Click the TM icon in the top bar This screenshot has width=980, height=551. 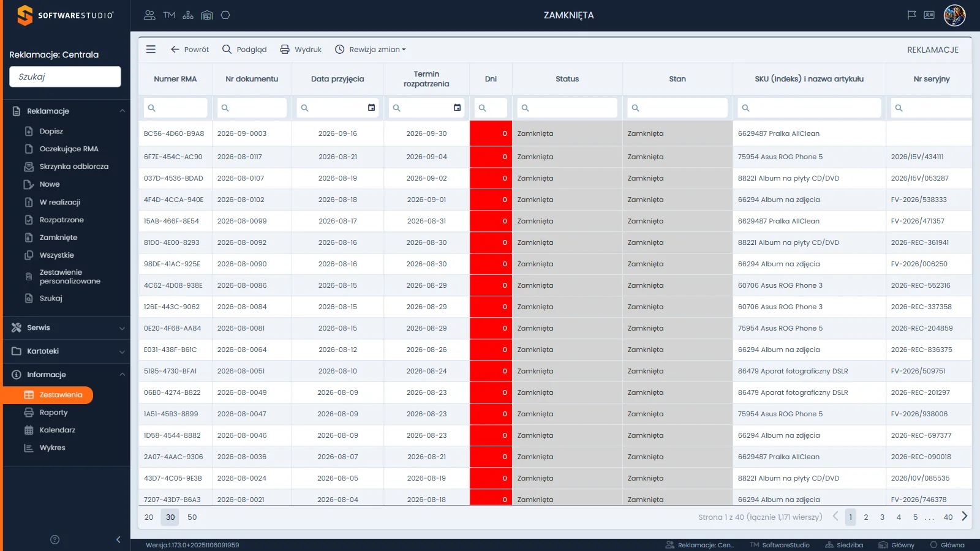[x=169, y=15]
